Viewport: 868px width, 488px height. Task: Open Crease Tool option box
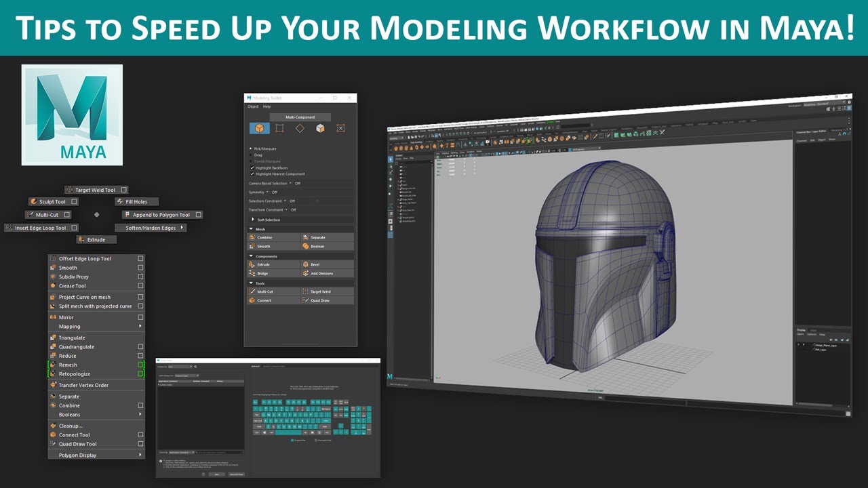[140, 286]
